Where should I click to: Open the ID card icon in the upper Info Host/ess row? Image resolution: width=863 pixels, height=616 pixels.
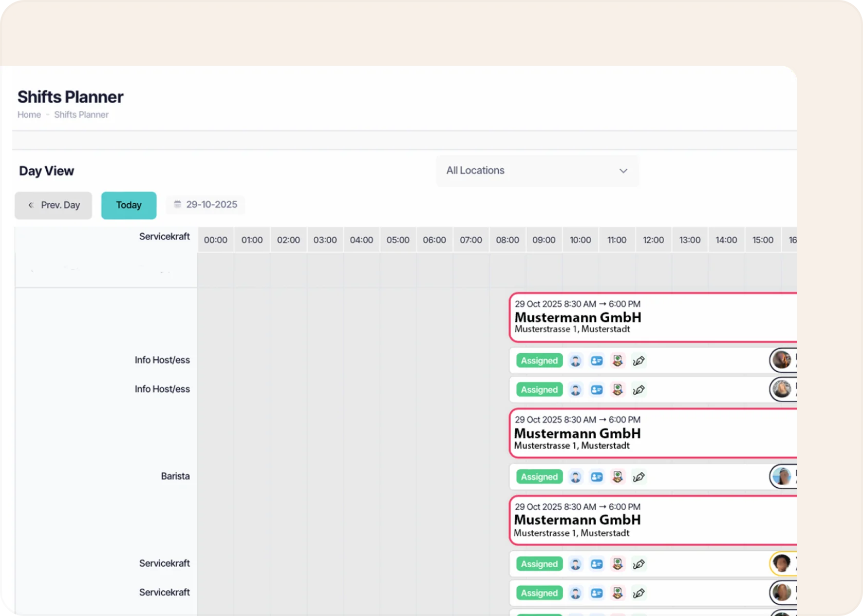click(596, 361)
